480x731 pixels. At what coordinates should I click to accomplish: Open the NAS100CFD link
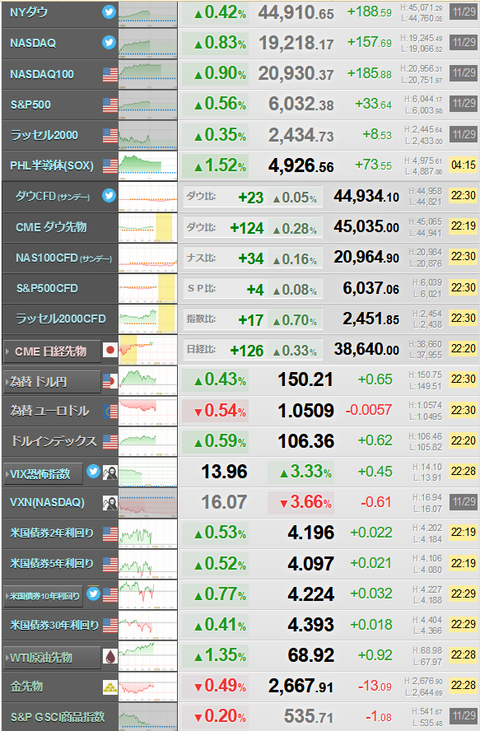[x=64, y=258]
